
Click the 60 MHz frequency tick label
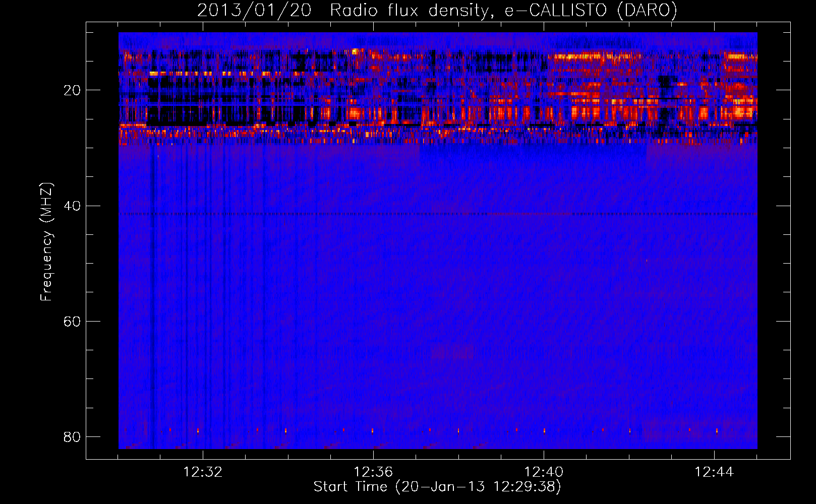72,321
